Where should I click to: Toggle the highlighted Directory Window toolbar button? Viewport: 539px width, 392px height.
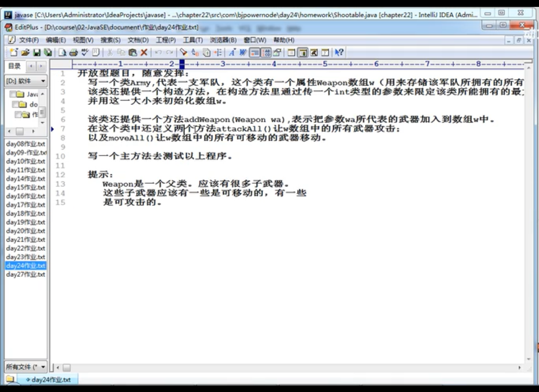[x=303, y=53]
